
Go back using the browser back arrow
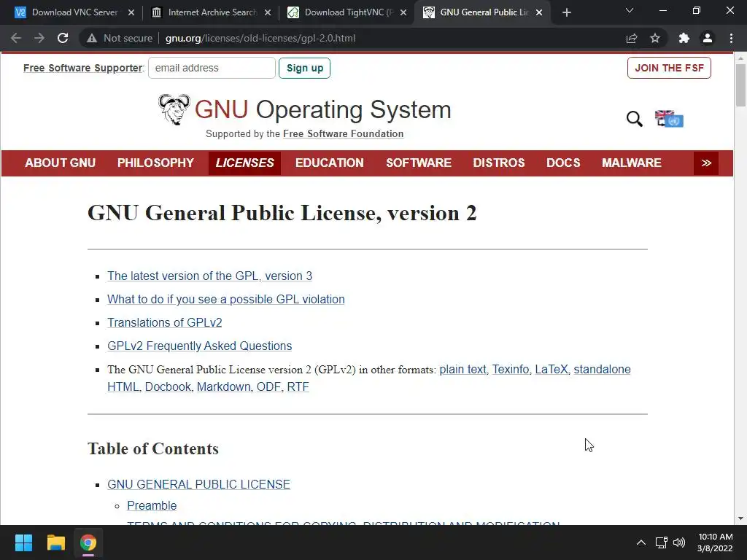tap(16, 38)
